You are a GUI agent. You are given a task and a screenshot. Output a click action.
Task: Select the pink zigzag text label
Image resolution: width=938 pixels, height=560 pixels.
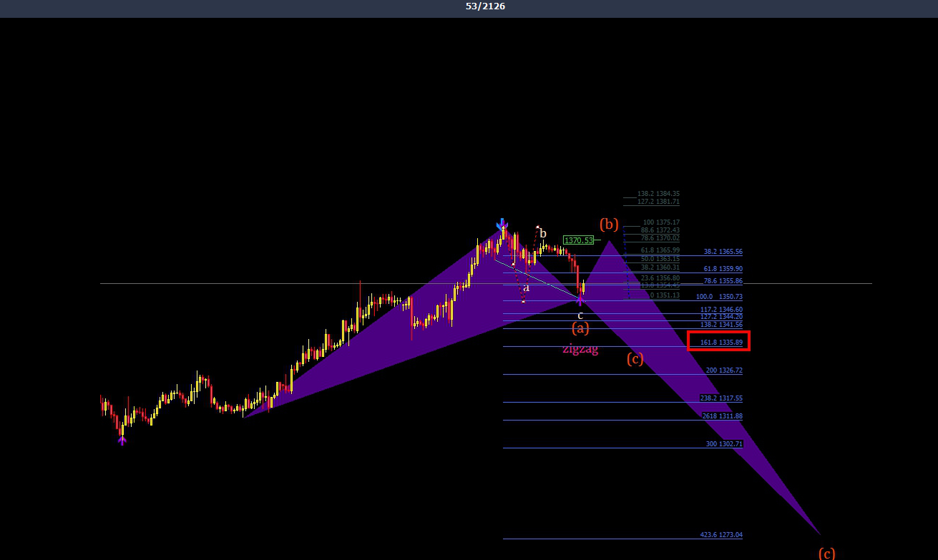580,349
